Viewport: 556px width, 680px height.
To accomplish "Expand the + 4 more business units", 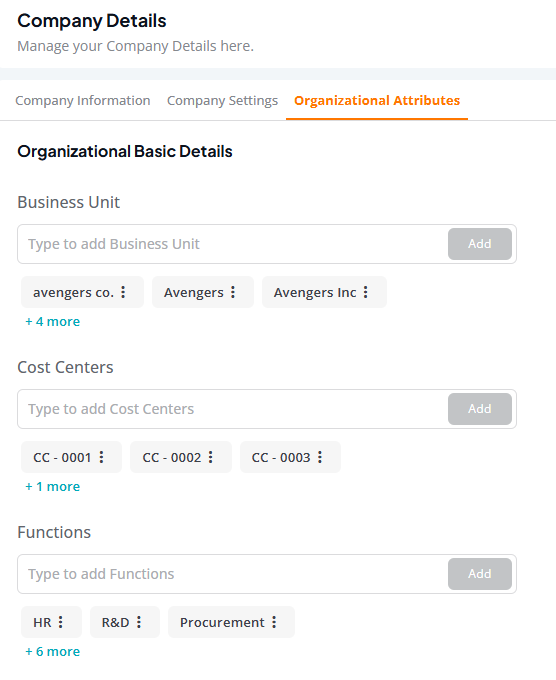I will [x=52, y=321].
